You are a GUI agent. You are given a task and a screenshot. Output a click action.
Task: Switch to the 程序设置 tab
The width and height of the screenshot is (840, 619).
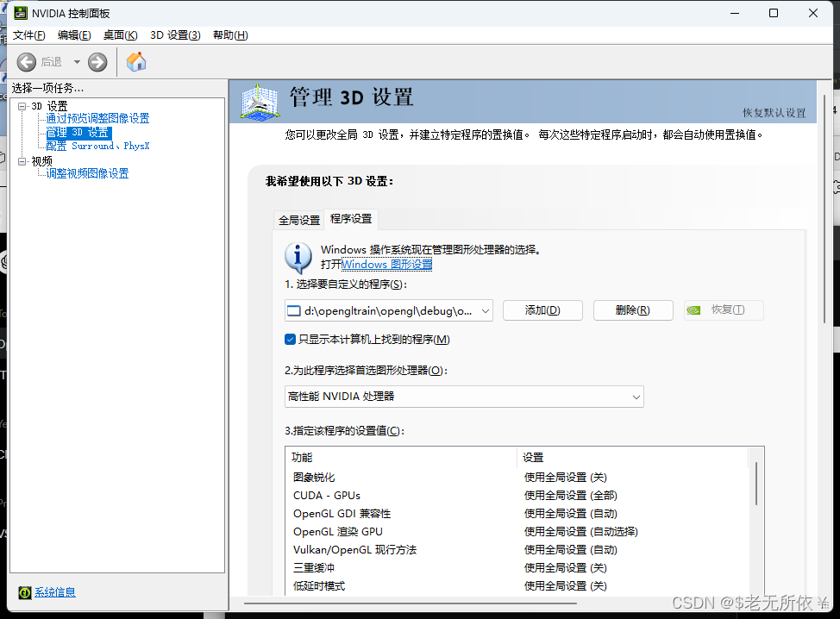point(351,219)
